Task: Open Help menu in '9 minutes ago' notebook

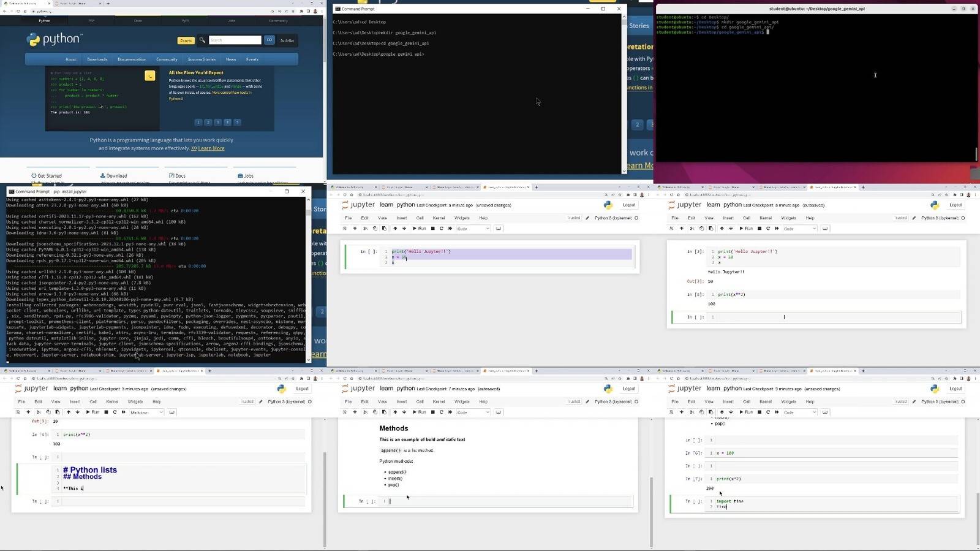Action: 810,402
